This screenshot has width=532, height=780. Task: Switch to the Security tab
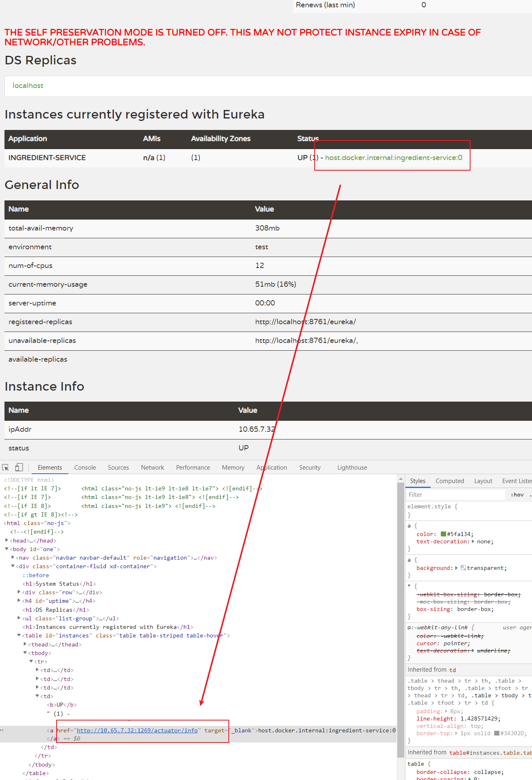[x=310, y=468]
